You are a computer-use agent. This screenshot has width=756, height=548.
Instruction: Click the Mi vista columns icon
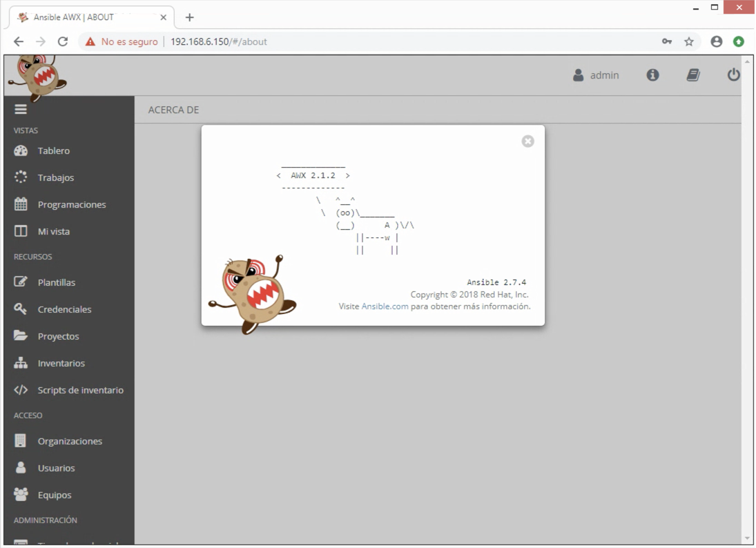tap(21, 231)
